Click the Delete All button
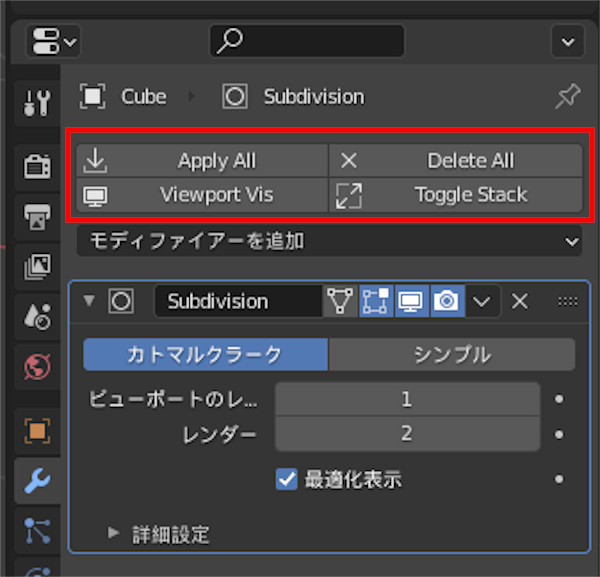 (456, 160)
